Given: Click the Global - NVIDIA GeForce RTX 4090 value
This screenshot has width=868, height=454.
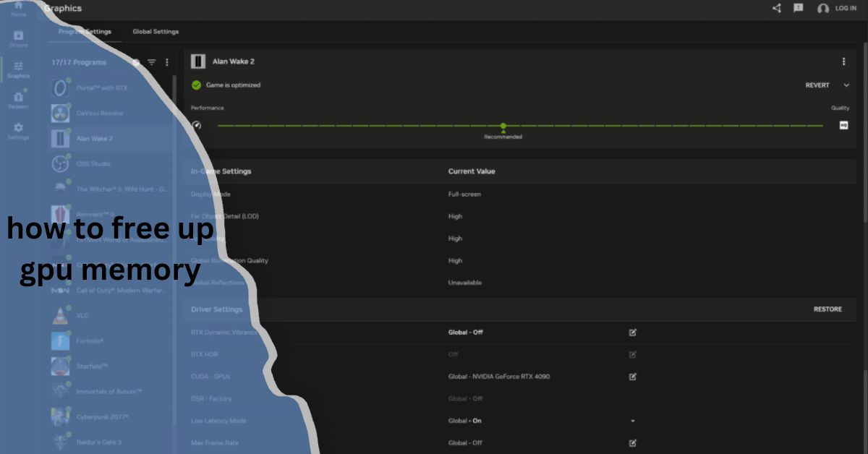Looking at the screenshot, I should tap(499, 377).
